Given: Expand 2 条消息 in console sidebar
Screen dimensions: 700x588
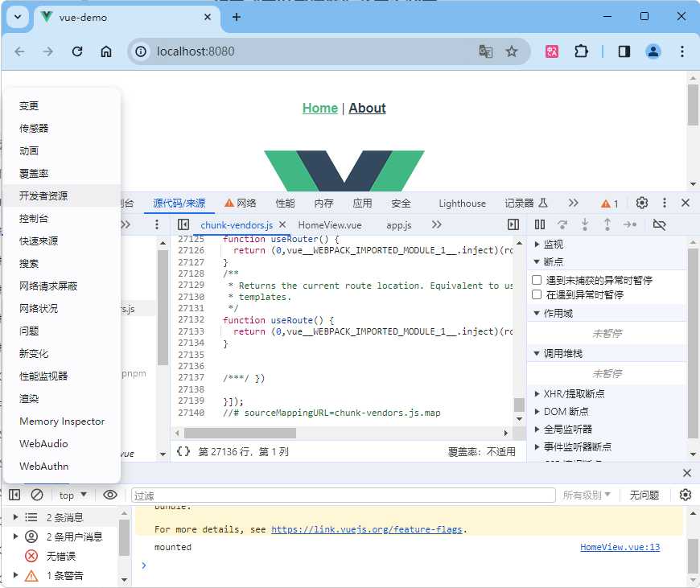Looking at the screenshot, I should pyautogui.click(x=15, y=517).
